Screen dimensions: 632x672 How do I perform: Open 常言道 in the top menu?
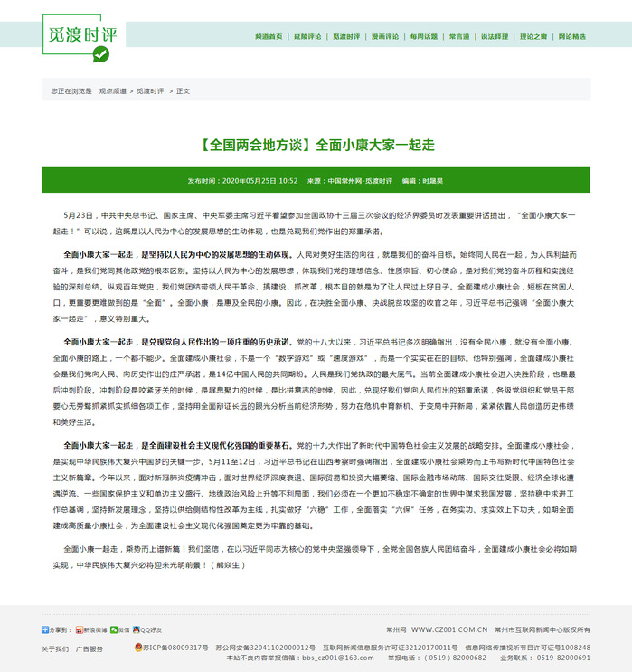tap(459, 37)
